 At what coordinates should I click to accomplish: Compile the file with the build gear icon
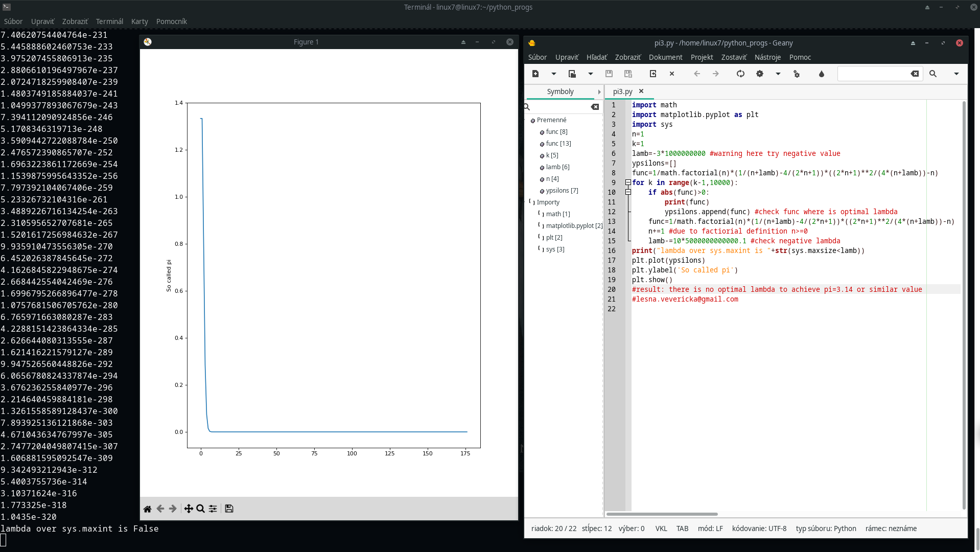pyautogui.click(x=760, y=74)
